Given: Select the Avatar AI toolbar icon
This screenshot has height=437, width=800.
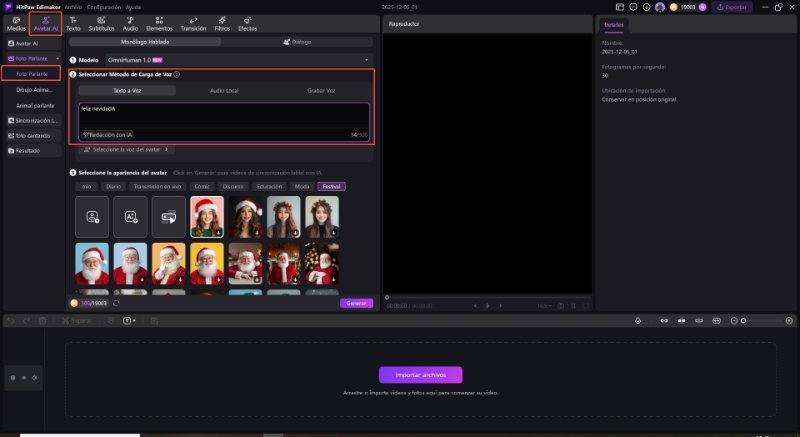Looking at the screenshot, I should (x=45, y=24).
